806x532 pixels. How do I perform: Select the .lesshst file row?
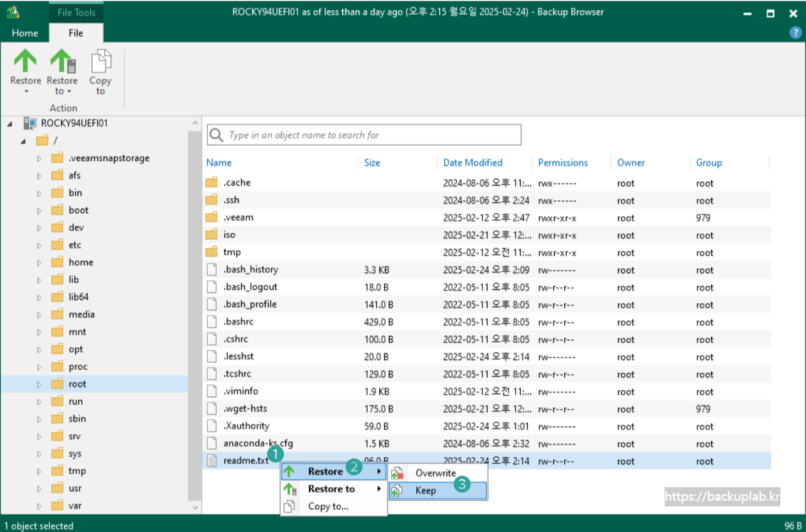[x=487, y=357]
